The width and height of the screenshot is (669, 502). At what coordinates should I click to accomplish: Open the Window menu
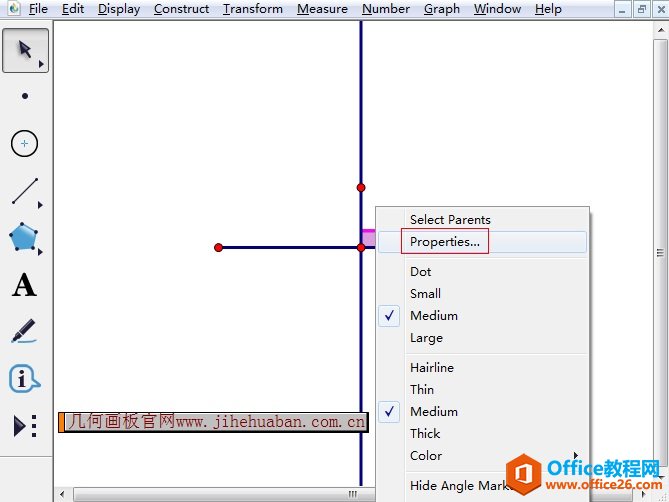(x=497, y=9)
